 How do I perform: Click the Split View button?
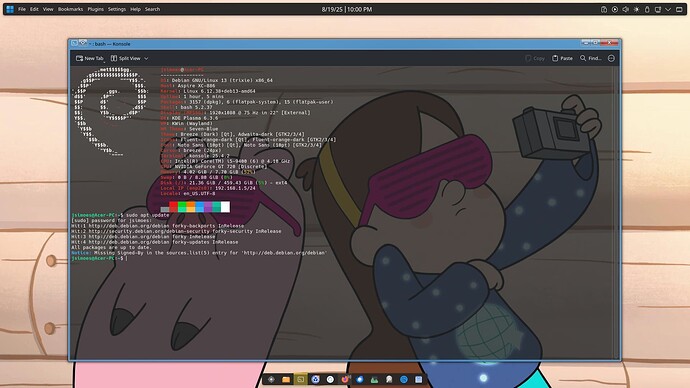click(125, 58)
